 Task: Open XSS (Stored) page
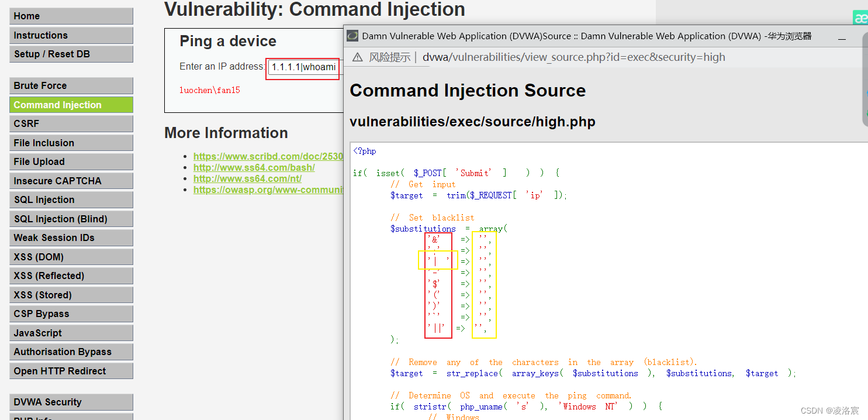(71, 295)
